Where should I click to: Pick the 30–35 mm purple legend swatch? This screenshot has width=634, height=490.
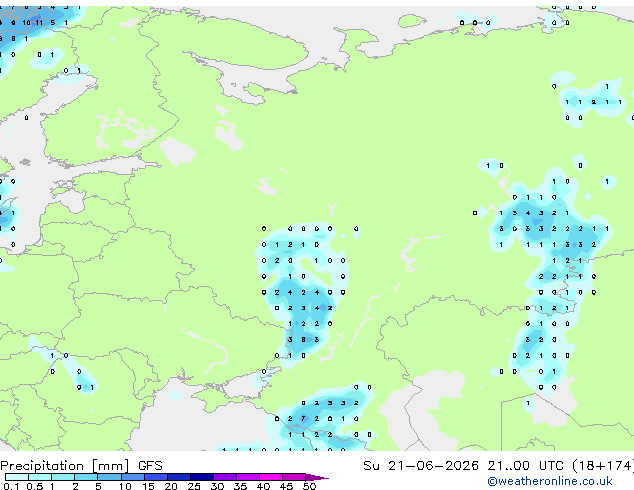pyautogui.click(x=225, y=477)
